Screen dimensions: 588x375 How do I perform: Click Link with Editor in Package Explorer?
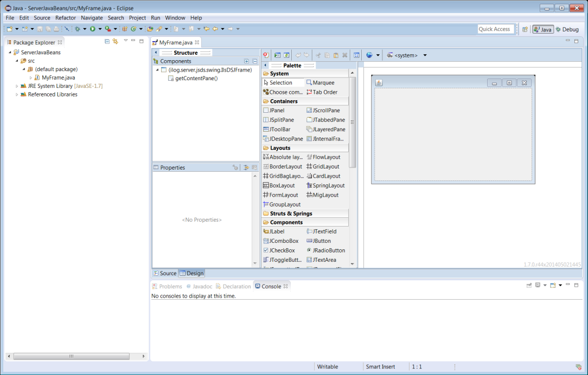[x=115, y=42]
